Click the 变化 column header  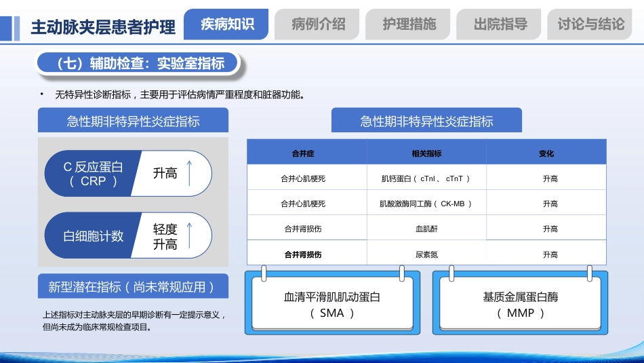pos(546,153)
